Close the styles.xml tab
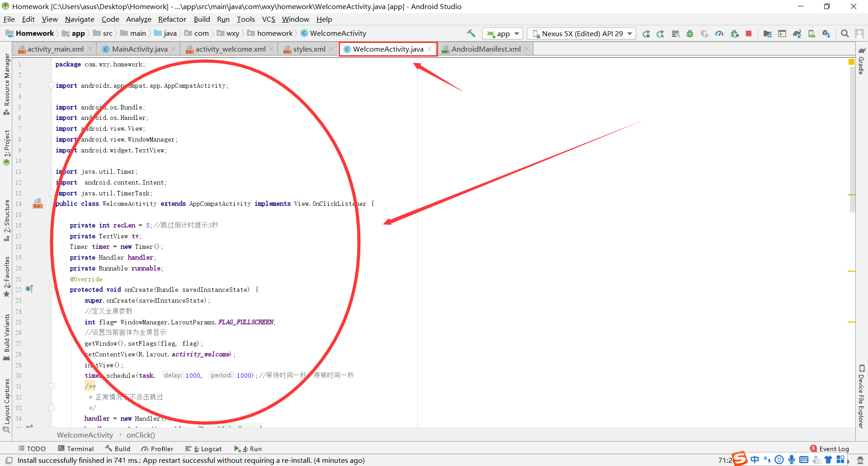 331,49
